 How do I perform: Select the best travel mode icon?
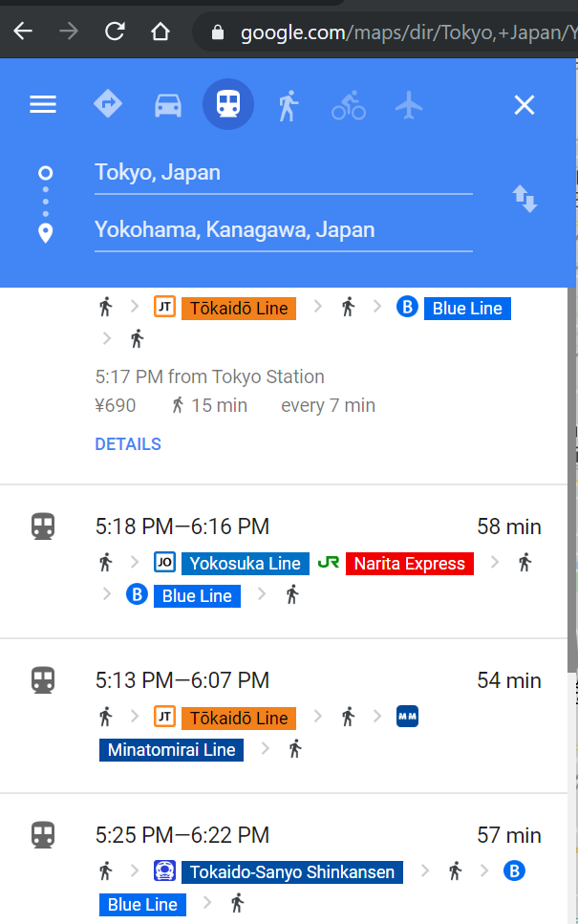point(108,104)
